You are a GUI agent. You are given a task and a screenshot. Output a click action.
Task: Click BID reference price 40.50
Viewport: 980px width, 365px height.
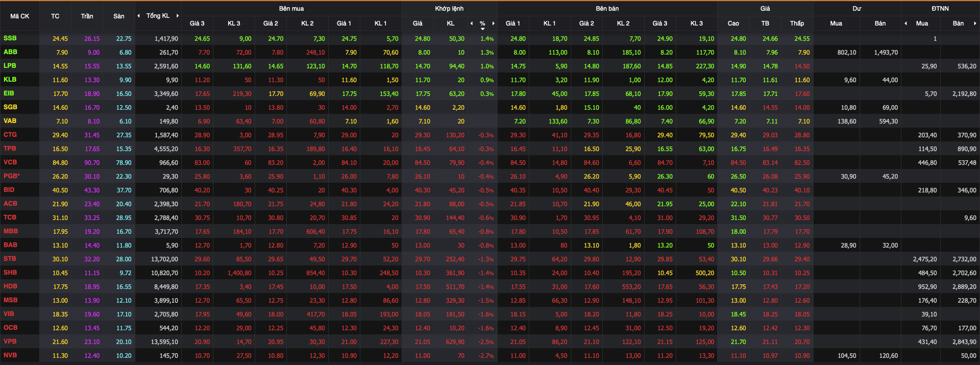tap(60, 190)
